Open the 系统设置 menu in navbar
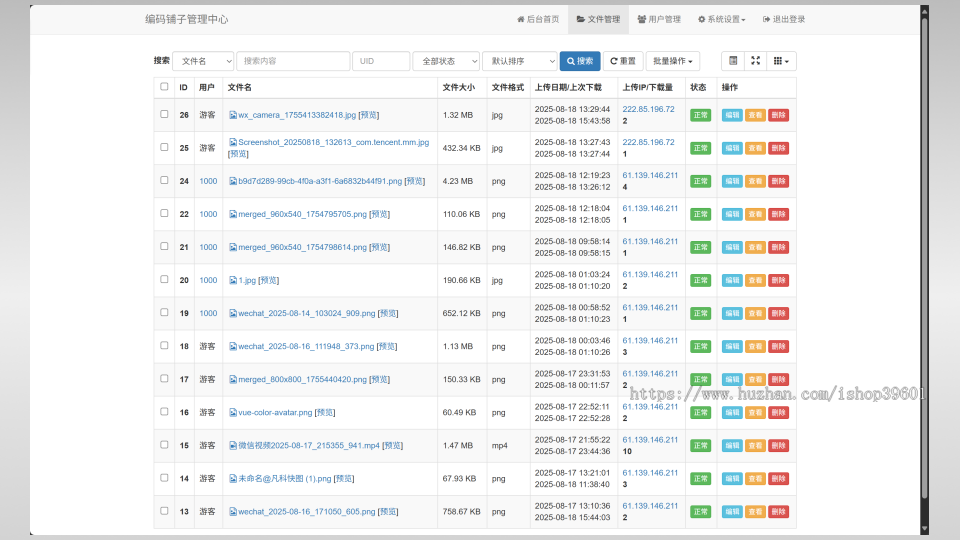 click(722, 19)
